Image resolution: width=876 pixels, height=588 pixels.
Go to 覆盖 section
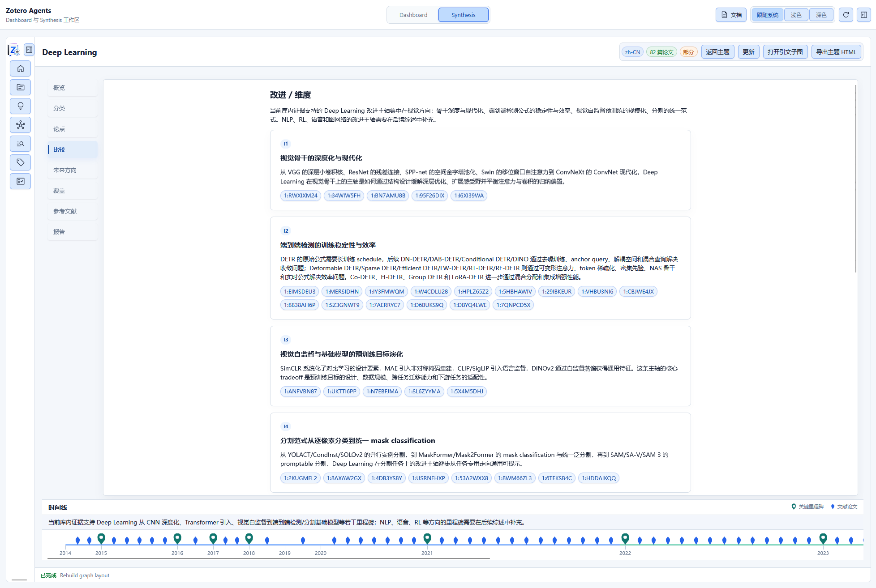73,191
